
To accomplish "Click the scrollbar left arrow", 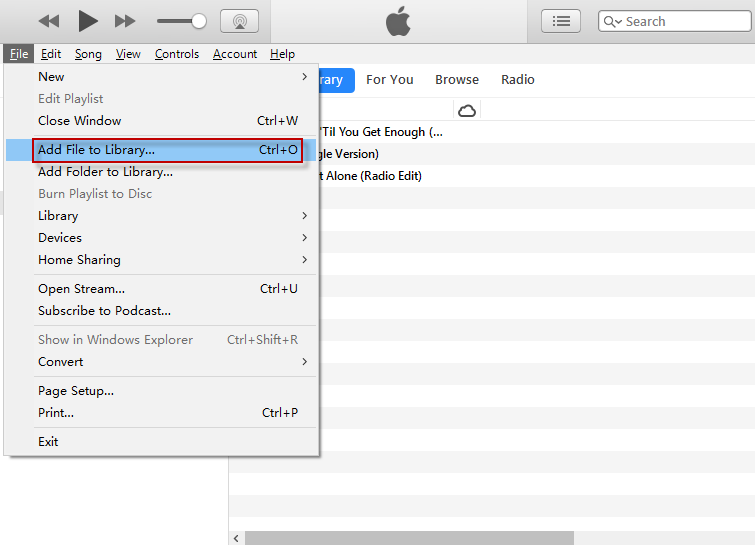I will point(236,538).
